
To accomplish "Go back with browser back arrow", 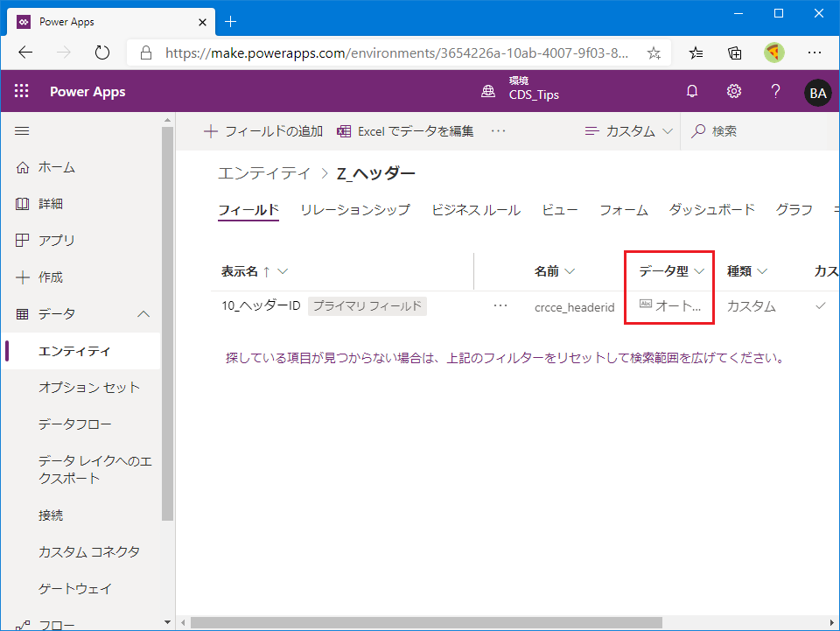I will click(25, 53).
